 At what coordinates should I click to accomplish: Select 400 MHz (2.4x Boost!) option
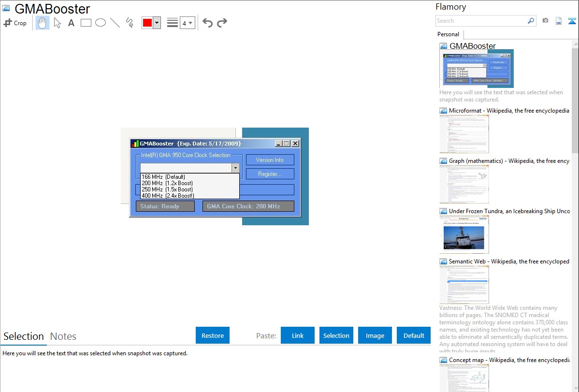190,195
